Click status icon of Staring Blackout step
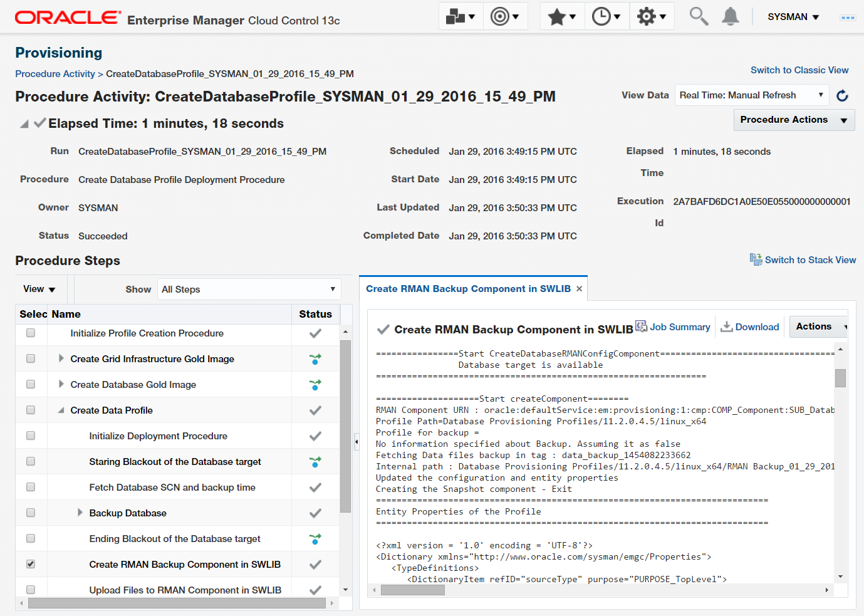 (x=315, y=462)
